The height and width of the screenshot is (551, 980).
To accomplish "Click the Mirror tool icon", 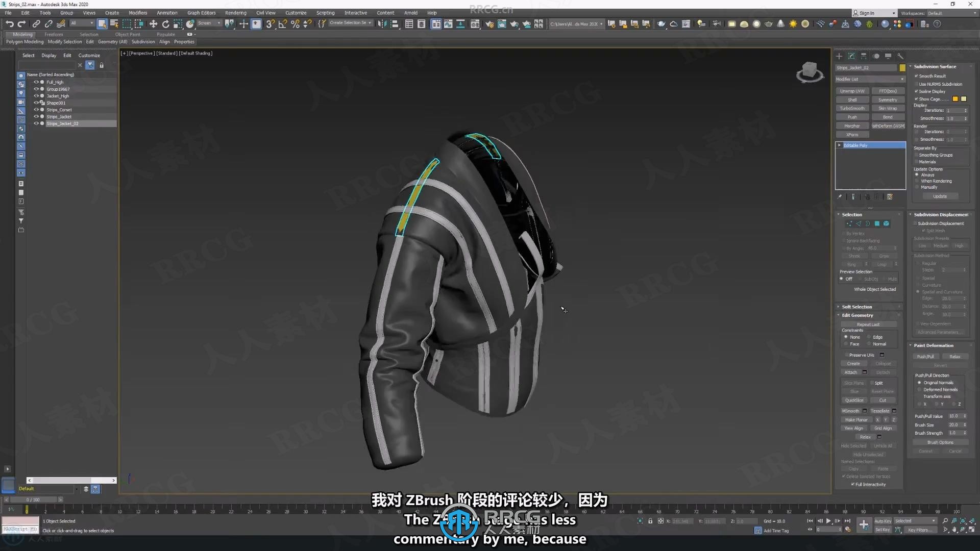I will point(382,24).
